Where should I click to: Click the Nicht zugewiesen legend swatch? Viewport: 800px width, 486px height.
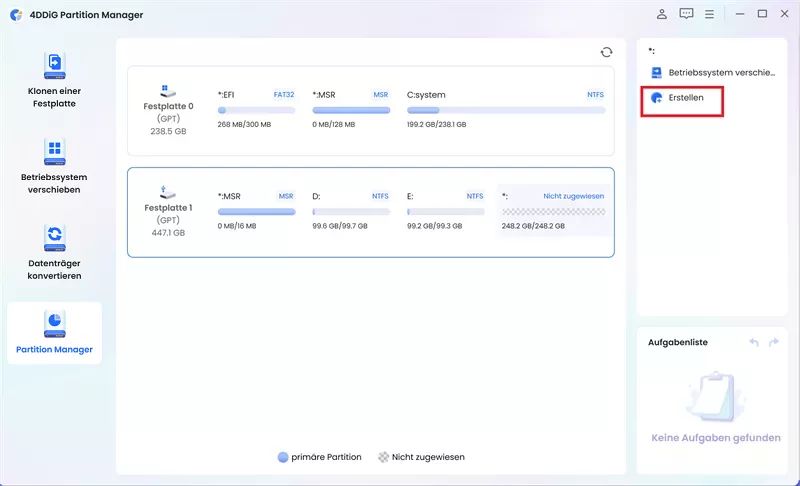383,457
